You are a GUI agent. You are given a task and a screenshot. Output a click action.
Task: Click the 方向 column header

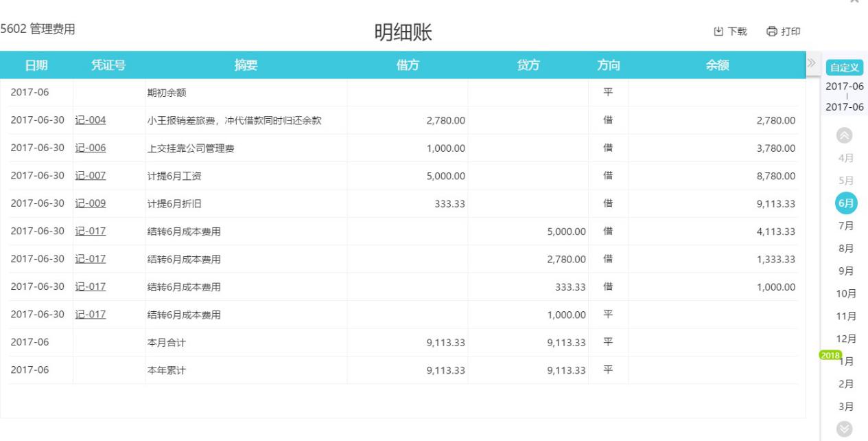coord(609,65)
